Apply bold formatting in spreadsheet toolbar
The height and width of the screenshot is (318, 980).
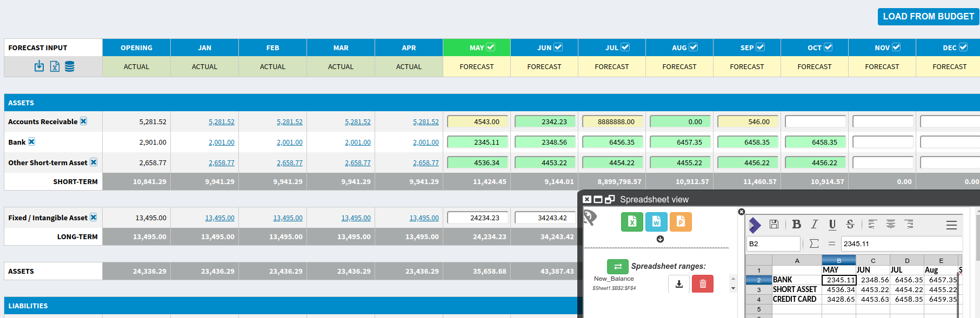coord(796,224)
